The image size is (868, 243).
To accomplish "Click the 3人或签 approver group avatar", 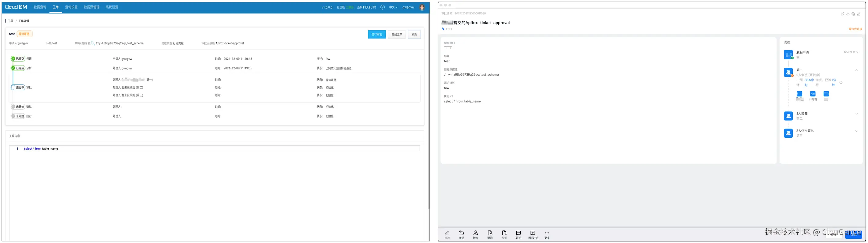I will coord(788,116).
